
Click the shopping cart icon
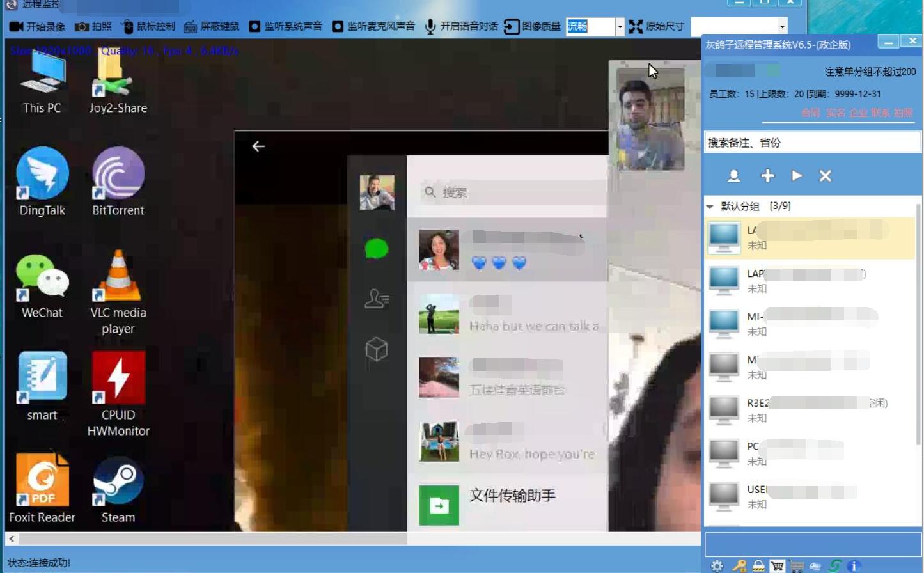pos(777,566)
